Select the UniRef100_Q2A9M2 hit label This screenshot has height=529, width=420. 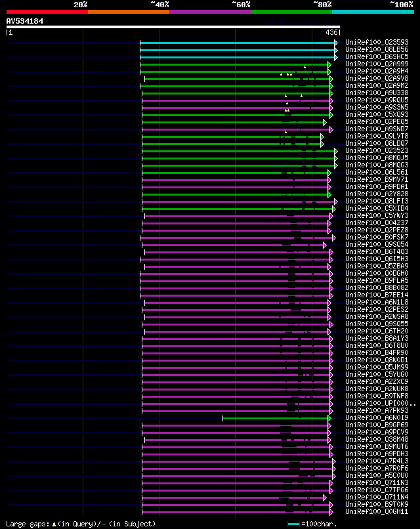(377, 86)
